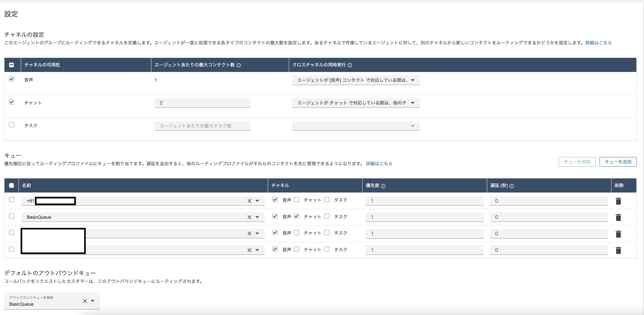Clear the +81 queue name with X
This screenshot has height=315, width=644.
pyautogui.click(x=249, y=201)
